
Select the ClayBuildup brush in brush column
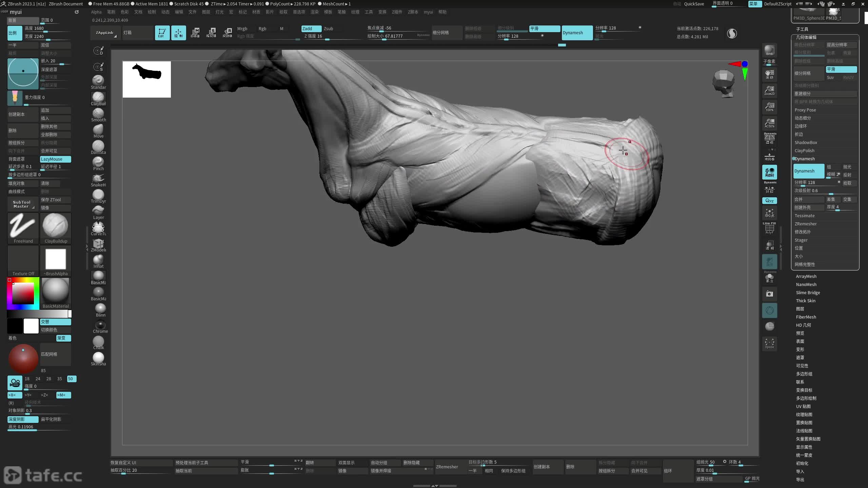[98, 98]
